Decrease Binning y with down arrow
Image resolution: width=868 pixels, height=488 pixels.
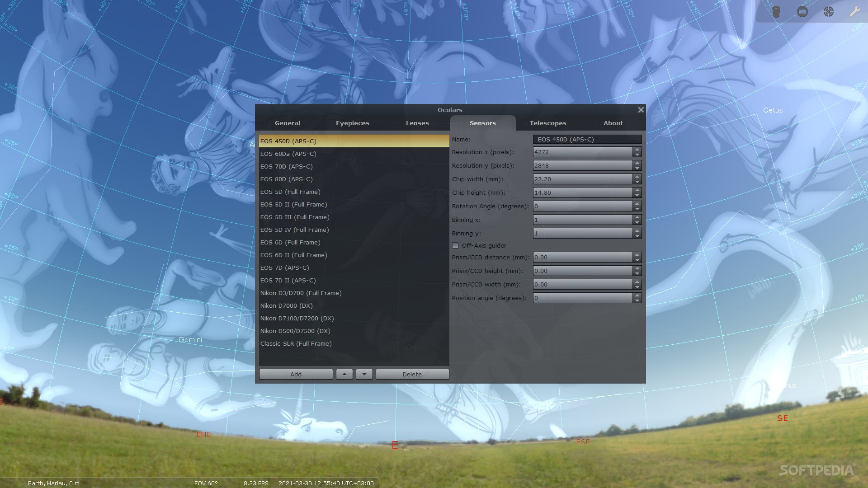click(x=637, y=236)
